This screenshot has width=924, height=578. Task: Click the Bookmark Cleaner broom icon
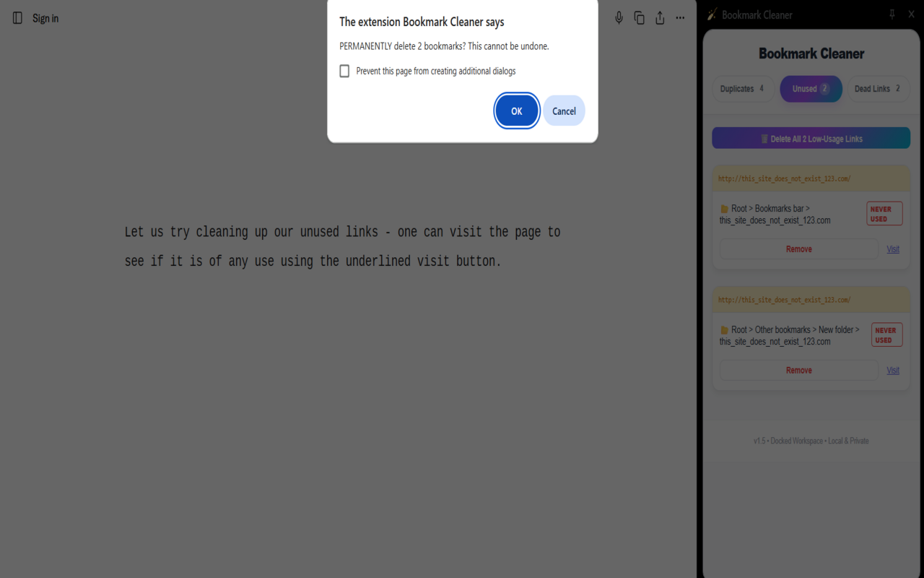point(712,14)
